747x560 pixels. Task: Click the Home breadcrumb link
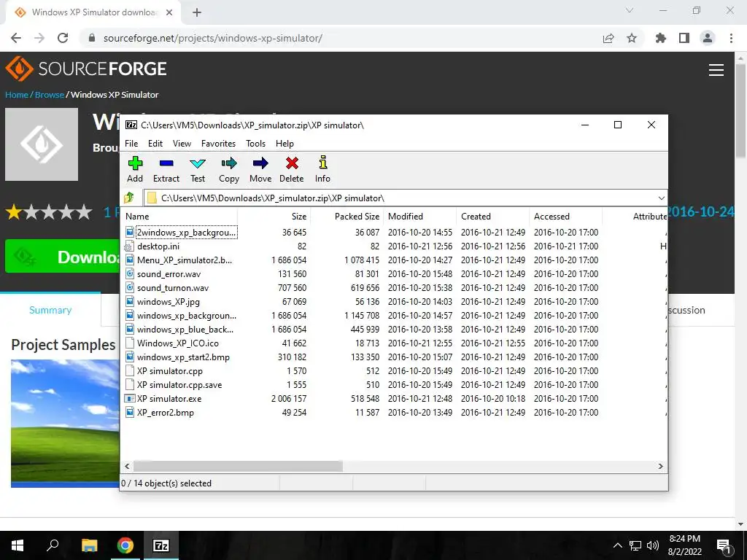[17, 94]
